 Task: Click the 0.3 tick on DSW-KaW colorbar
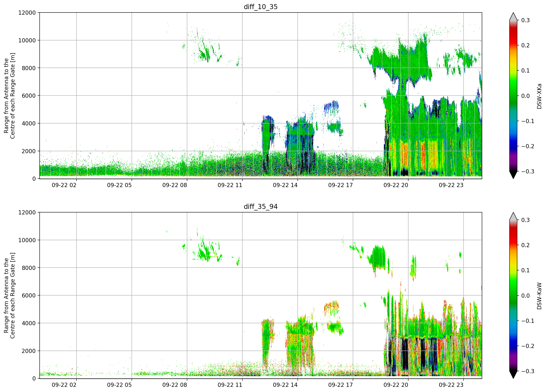coord(525,220)
